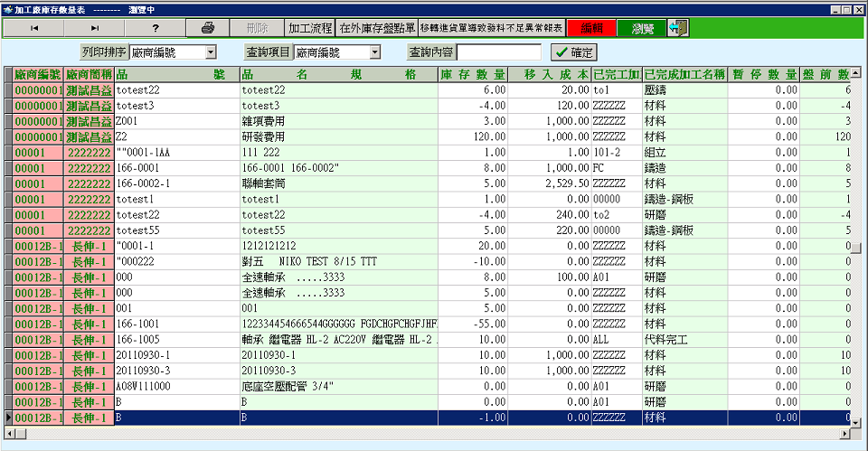Expand the 列印排序 dropdown
868x451 pixels.
(198, 53)
